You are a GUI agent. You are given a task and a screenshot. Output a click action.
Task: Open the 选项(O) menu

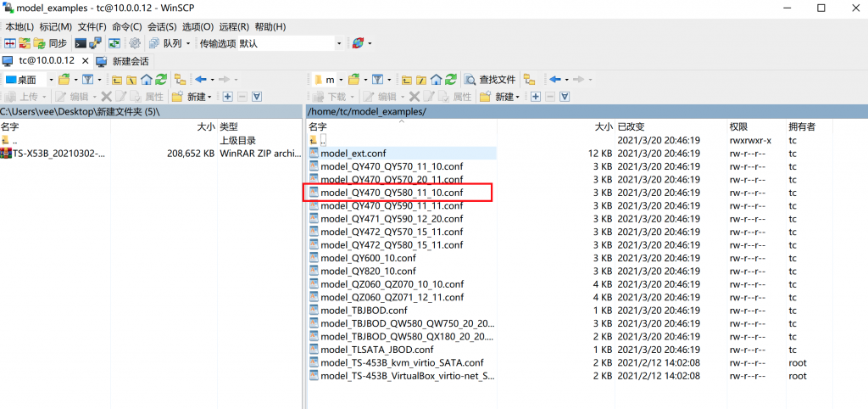(x=198, y=26)
